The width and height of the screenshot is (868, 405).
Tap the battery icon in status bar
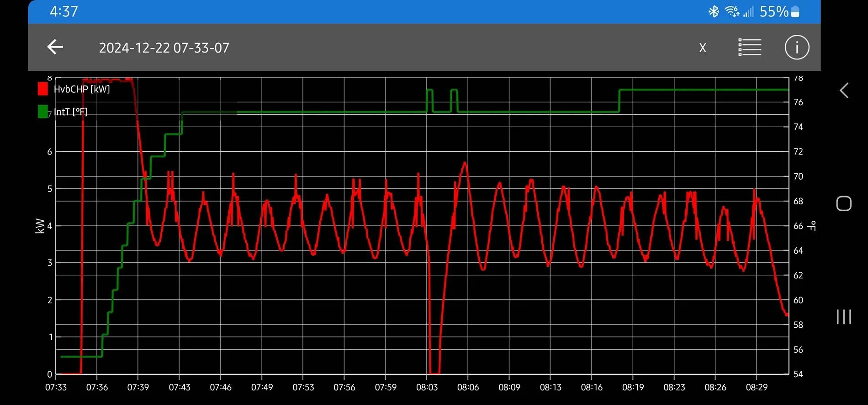tap(795, 11)
